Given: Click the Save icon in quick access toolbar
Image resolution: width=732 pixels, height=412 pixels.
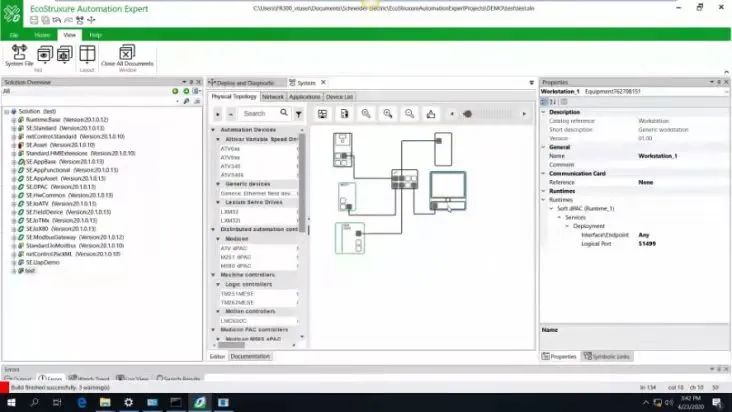Looking at the screenshot, I should [34, 20].
